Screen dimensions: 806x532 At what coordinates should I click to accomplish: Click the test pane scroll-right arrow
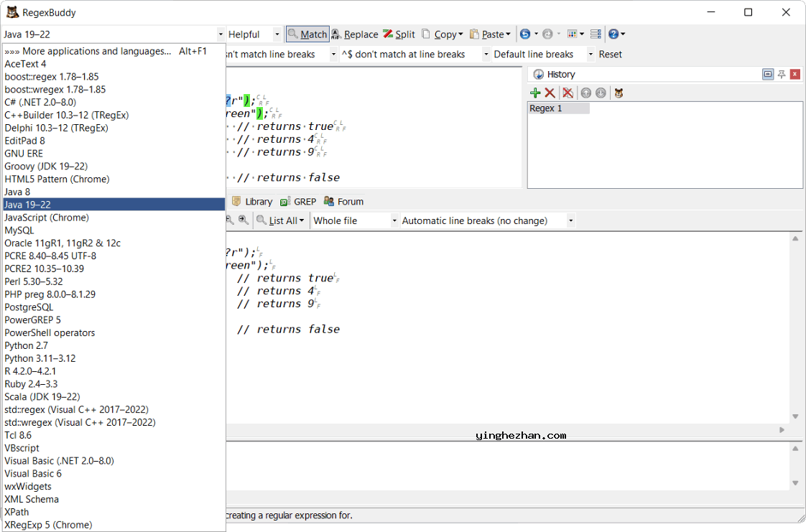tap(782, 430)
